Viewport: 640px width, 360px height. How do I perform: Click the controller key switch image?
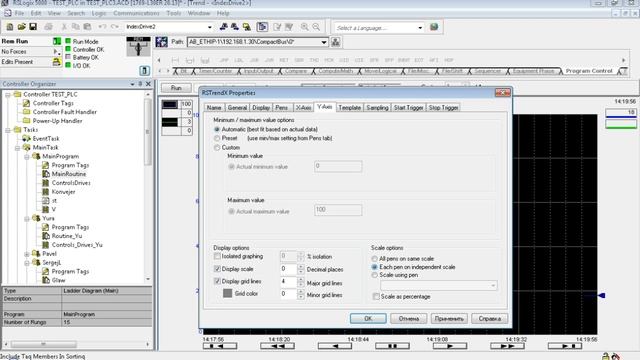coord(138,47)
